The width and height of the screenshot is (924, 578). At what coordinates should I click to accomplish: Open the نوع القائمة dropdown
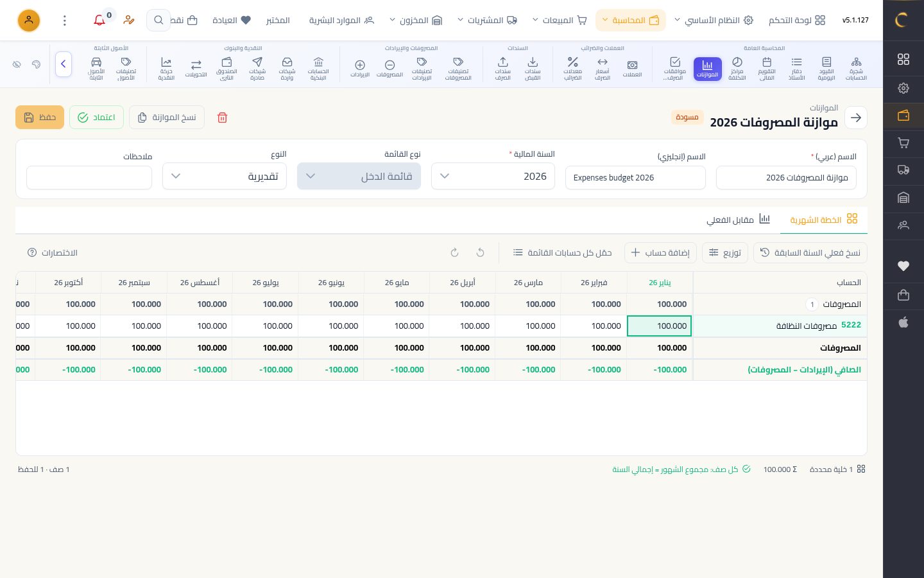pyautogui.click(x=359, y=176)
